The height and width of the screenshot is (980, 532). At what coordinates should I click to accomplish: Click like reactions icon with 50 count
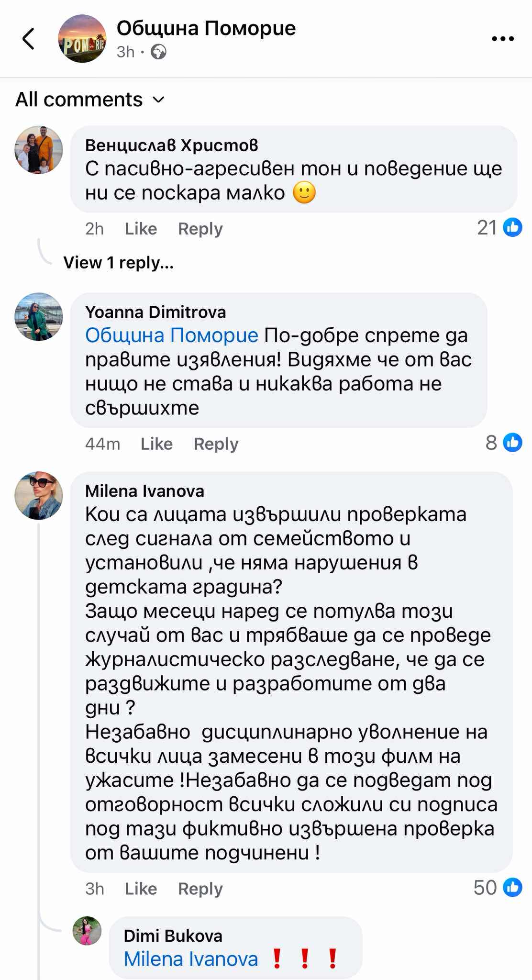pyautogui.click(x=513, y=888)
